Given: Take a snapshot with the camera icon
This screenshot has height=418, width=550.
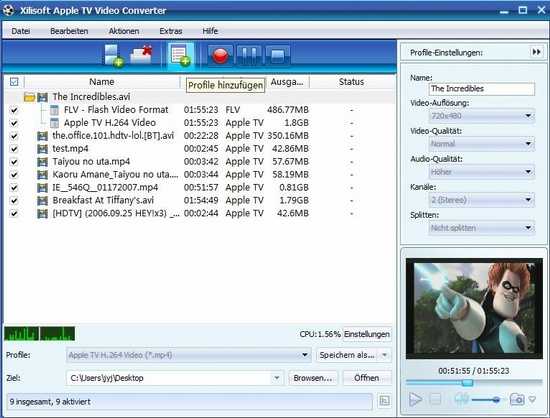Looking at the screenshot, I should [x=517, y=399].
